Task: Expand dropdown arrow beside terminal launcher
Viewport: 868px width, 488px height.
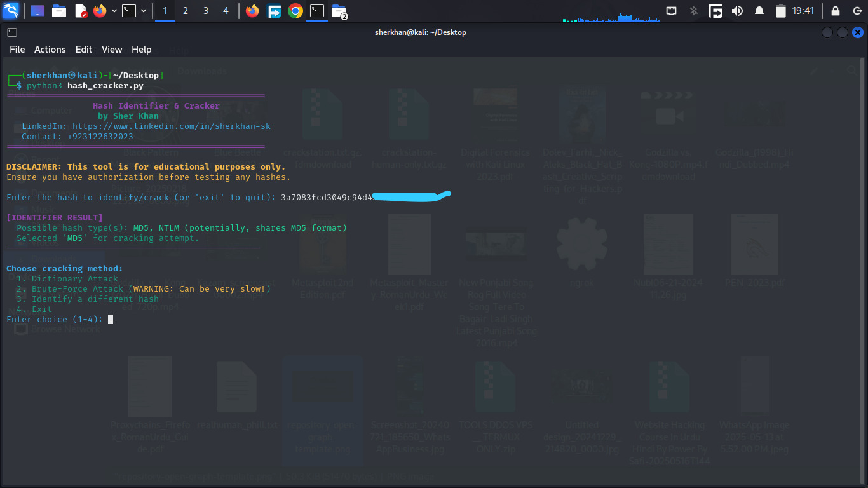Action: 144,11
